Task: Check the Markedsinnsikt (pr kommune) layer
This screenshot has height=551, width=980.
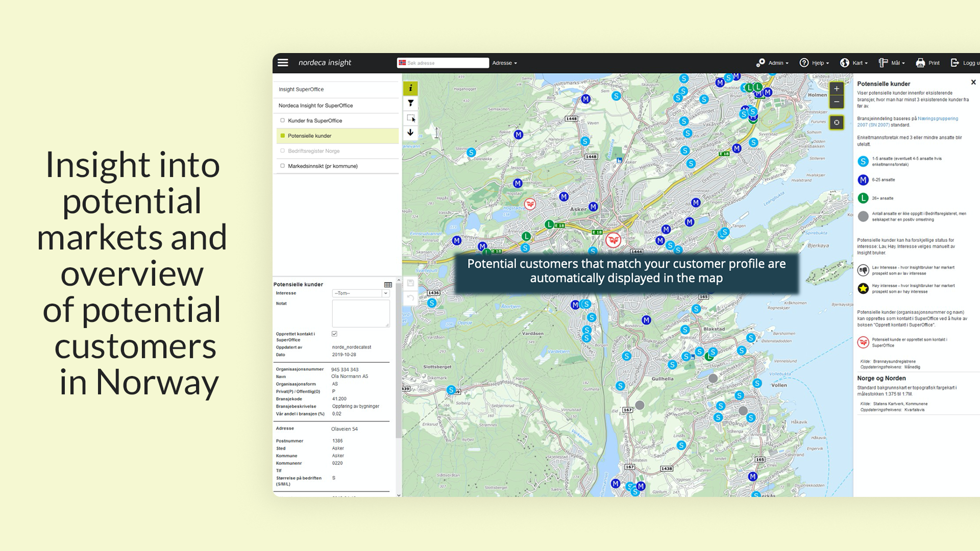Action: tap(282, 166)
